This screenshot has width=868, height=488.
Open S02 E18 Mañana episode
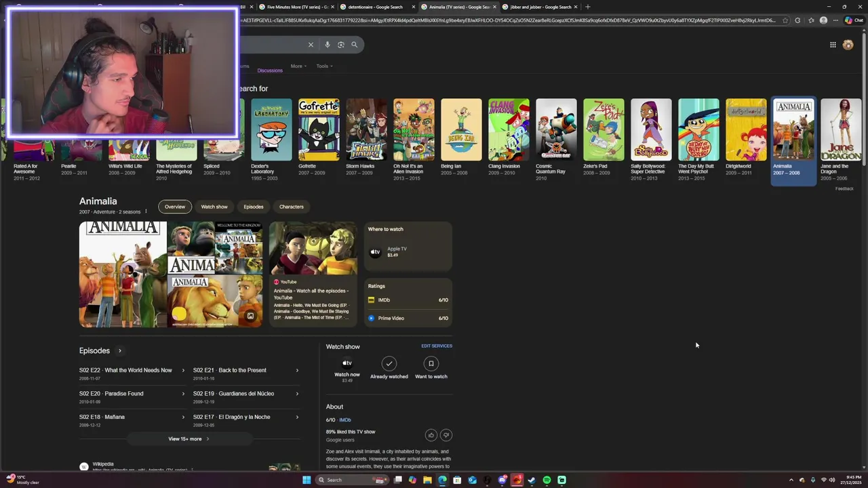[132, 420]
